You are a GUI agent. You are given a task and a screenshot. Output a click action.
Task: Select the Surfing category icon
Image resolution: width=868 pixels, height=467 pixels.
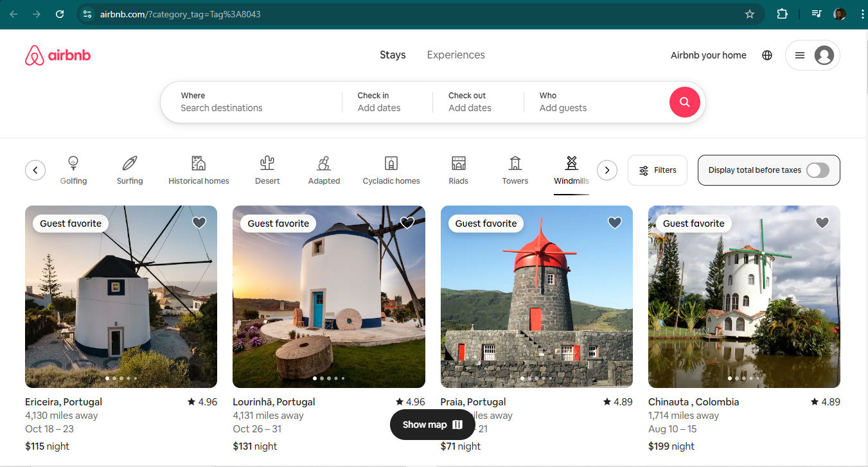point(130,168)
